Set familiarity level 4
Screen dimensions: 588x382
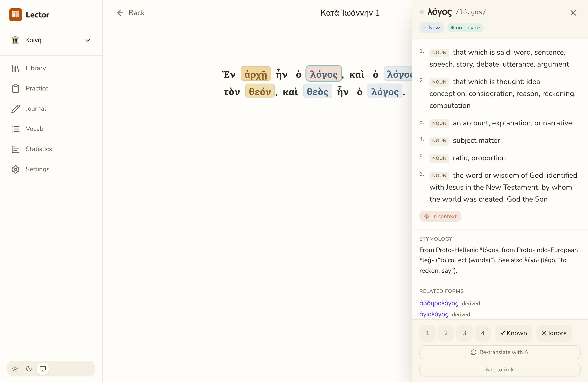(x=483, y=333)
